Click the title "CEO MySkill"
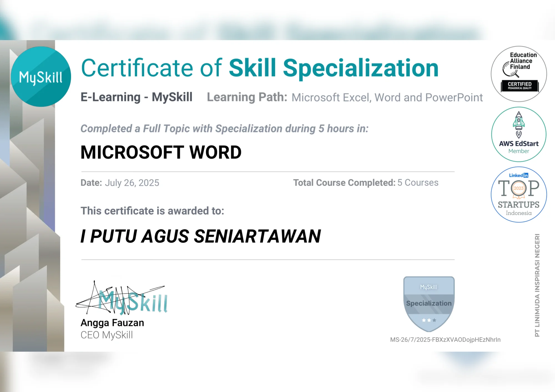 tap(107, 335)
